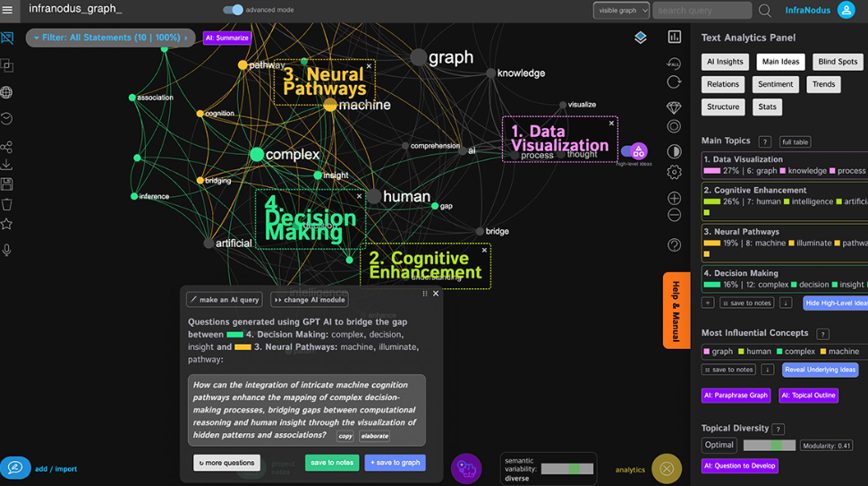The height and width of the screenshot is (486, 868).
Task: Switch to the Blind Spots tab
Action: pyautogui.click(x=837, y=62)
